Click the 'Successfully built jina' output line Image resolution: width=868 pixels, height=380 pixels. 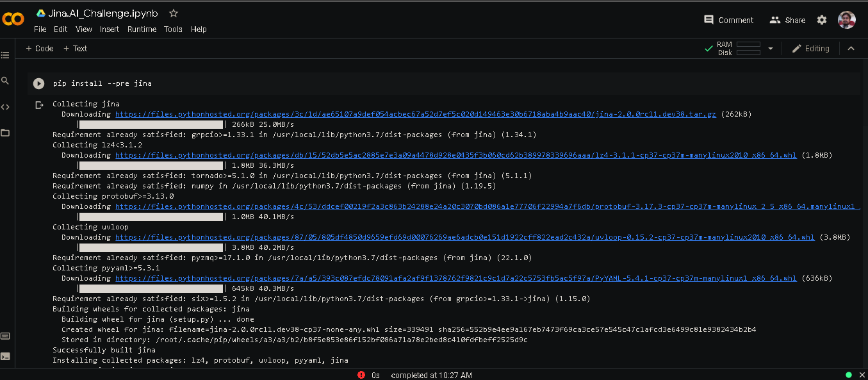point(104,350)
